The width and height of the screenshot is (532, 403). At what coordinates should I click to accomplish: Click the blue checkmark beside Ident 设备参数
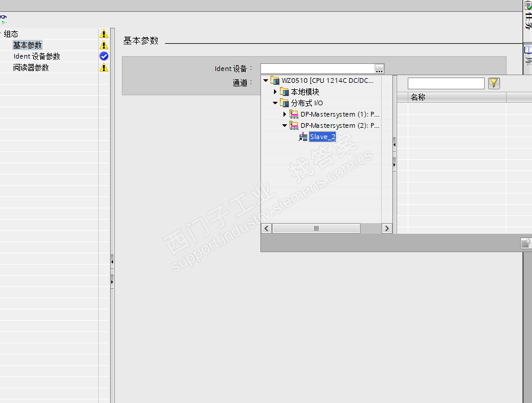(x=104, y=56)
